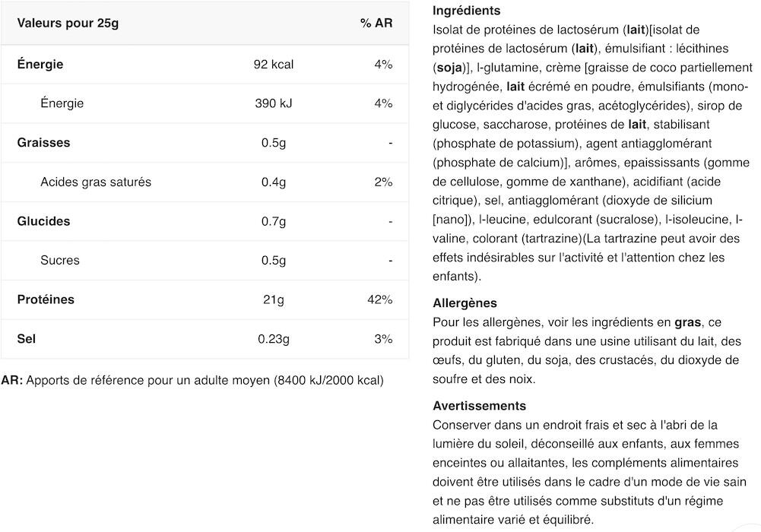Click the "42%" protein reference intake
This screenshot has width=761, height=532.
pos(379,299)
